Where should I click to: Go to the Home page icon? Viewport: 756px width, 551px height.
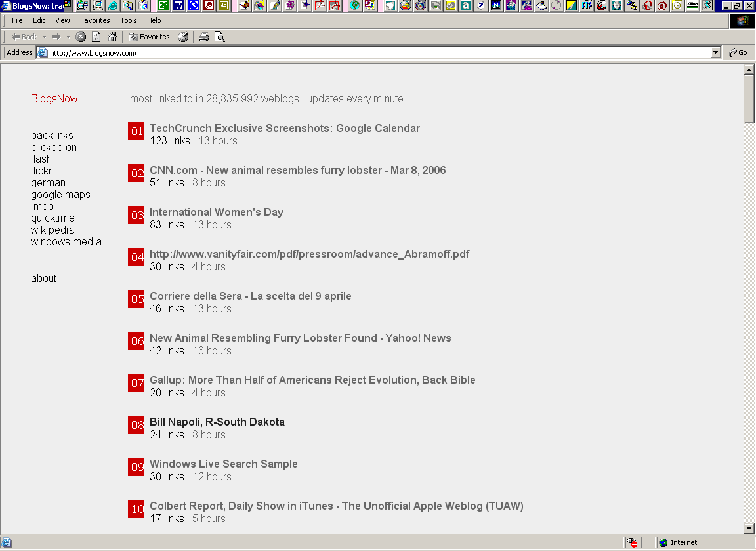112,37
